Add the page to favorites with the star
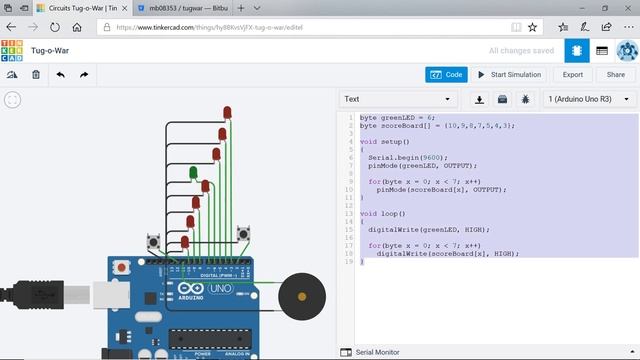 coord(532,27)
